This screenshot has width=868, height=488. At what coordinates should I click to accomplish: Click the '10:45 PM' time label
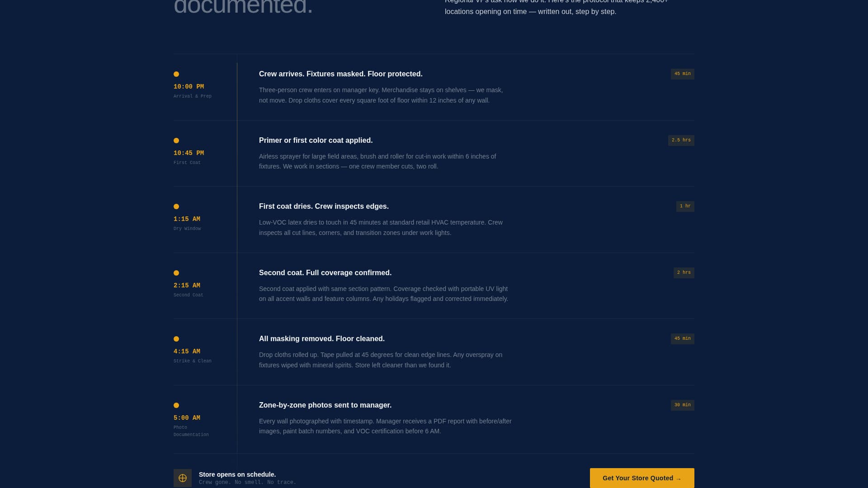[189, 153]
